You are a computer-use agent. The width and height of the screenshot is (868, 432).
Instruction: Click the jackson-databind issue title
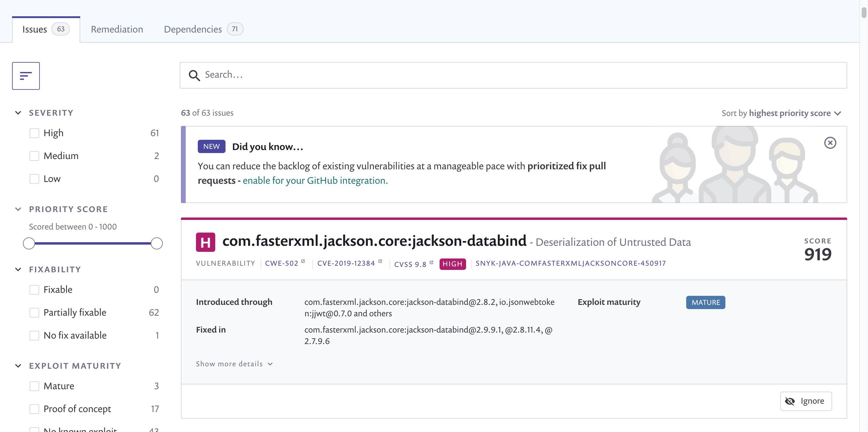(374, 241)
